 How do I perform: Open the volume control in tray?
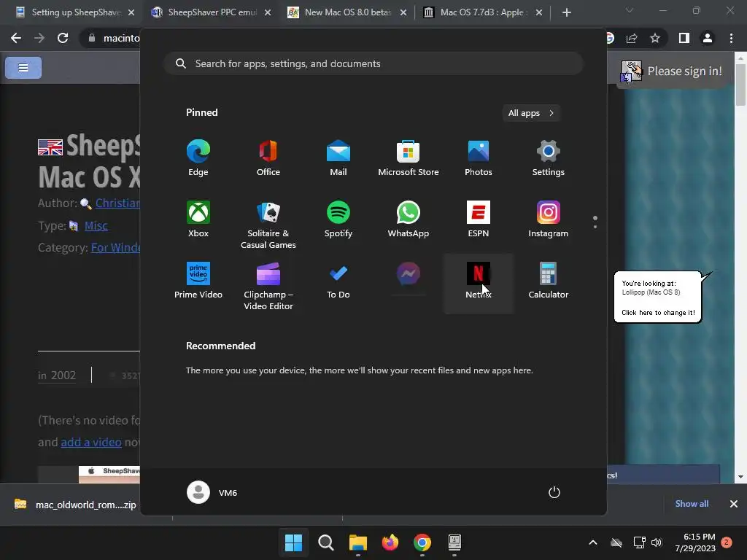(x=657, y=542)
